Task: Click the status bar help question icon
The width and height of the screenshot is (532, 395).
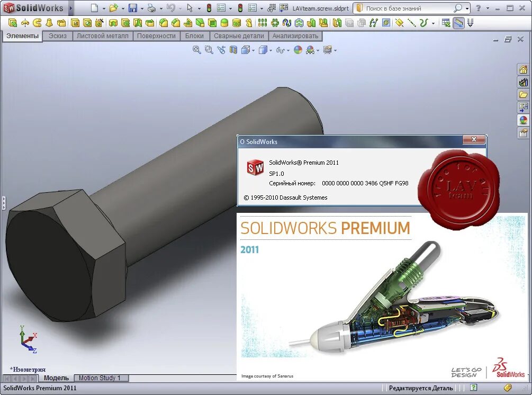Action: [x=474, y=387]
